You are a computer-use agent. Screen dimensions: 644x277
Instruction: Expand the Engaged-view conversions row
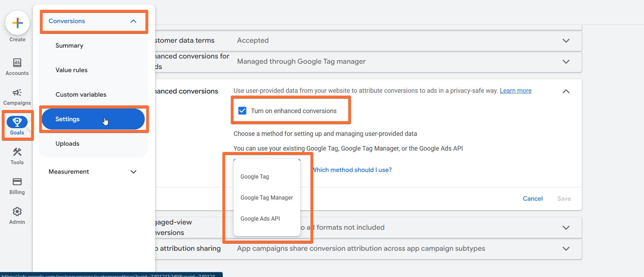(x=566, y=228)
